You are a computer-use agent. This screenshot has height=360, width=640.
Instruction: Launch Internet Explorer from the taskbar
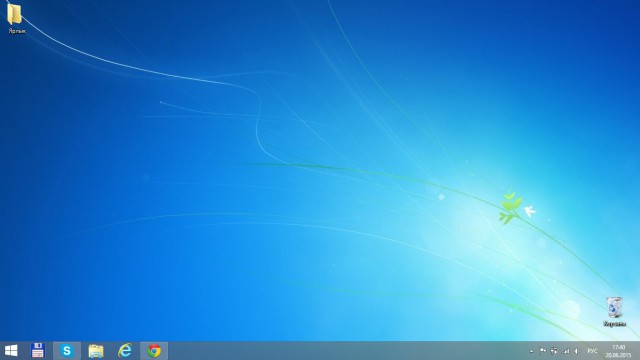(x=125, y=351)
